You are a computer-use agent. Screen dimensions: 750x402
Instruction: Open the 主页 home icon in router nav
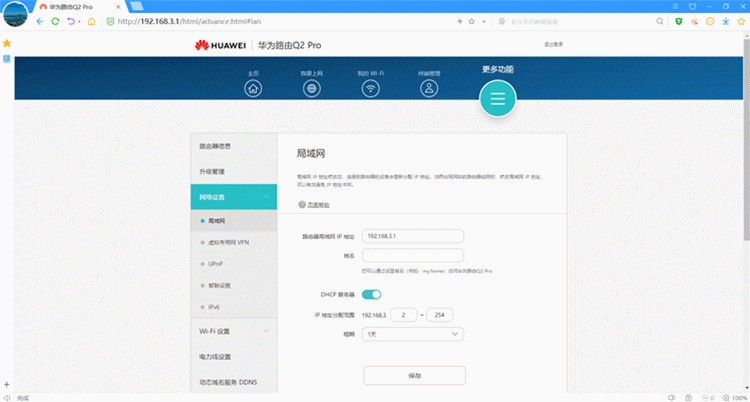pos(253,88)
